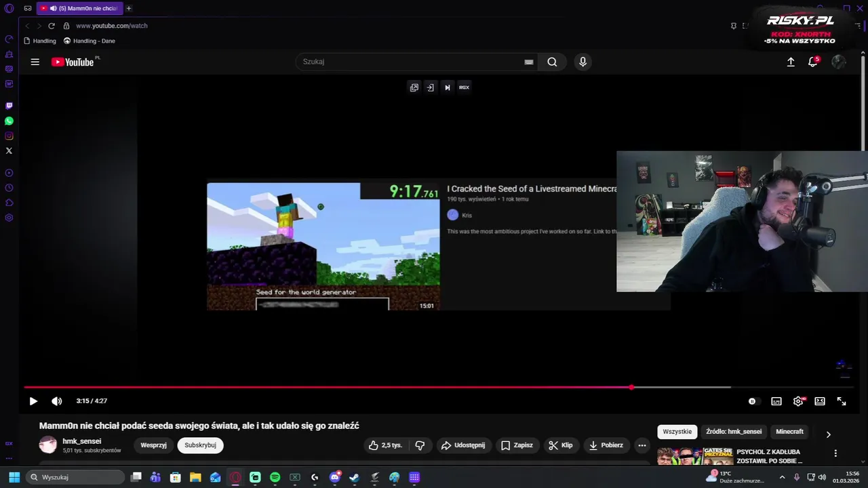Open Spotify from the taskbar

click(x=275, y=477)
